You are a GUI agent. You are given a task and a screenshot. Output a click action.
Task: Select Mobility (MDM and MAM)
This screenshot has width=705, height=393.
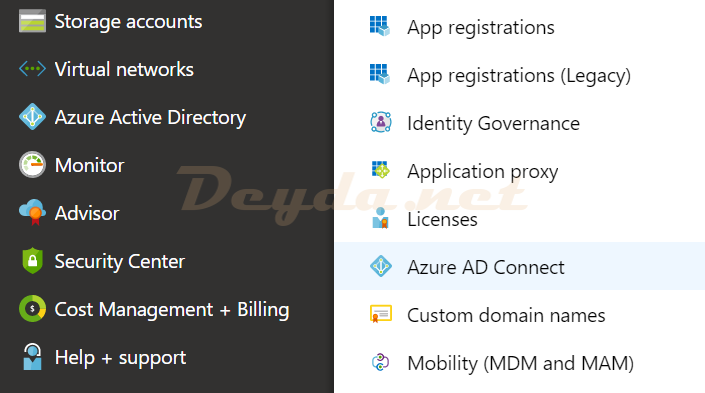coord(520,363)
